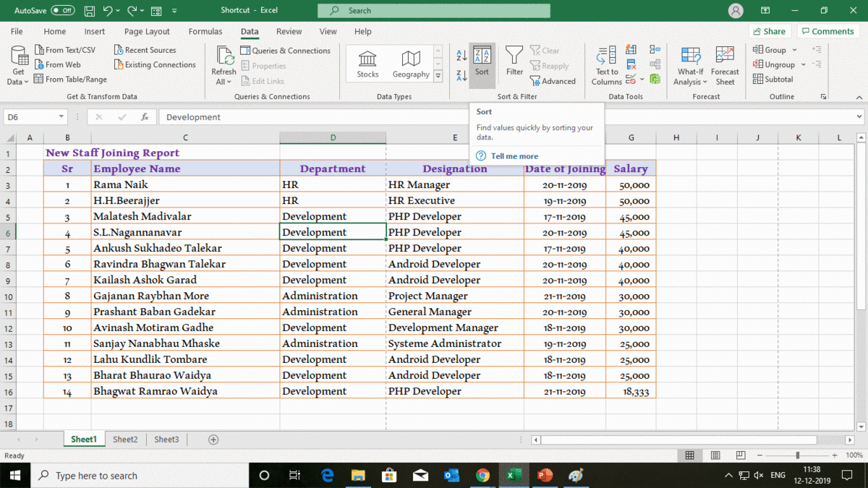The width and height of the screenshot is (868, 488).
Task: Switch to the Formulas ribbon tab
Action: pyautogui.click(x=205, y=31)
